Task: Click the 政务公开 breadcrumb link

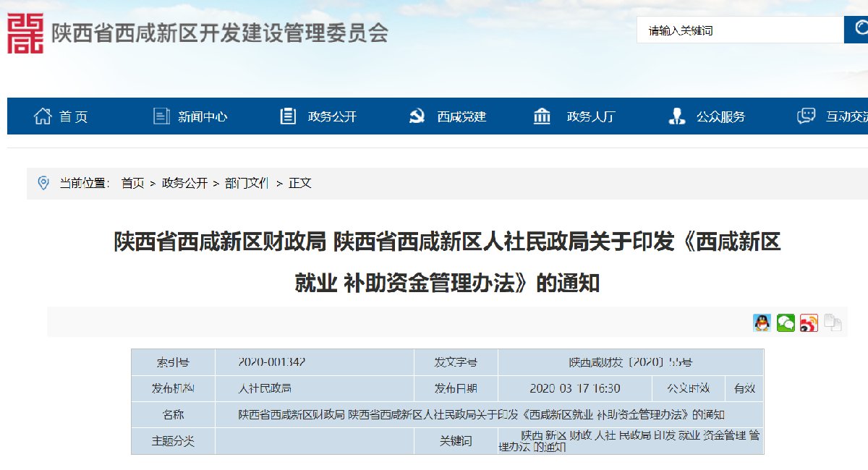Action: point(184,184)
